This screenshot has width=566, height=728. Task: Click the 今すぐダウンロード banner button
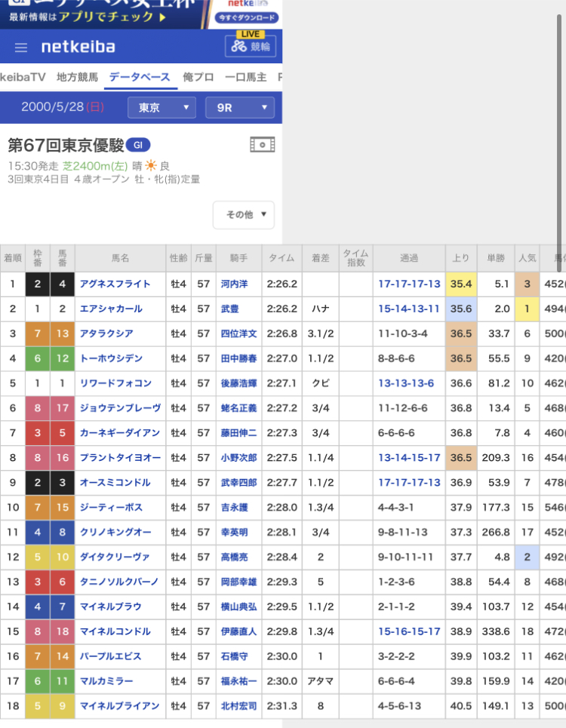[x=246, y=17]
